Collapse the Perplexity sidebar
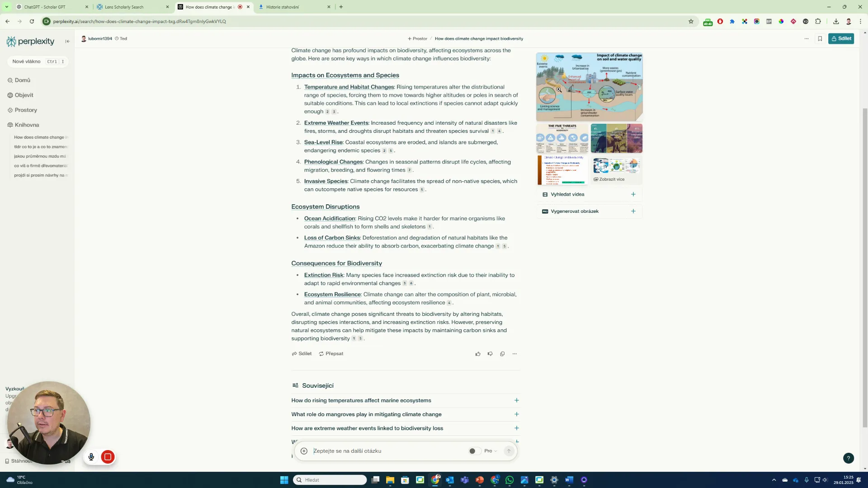 coord(67,41)
